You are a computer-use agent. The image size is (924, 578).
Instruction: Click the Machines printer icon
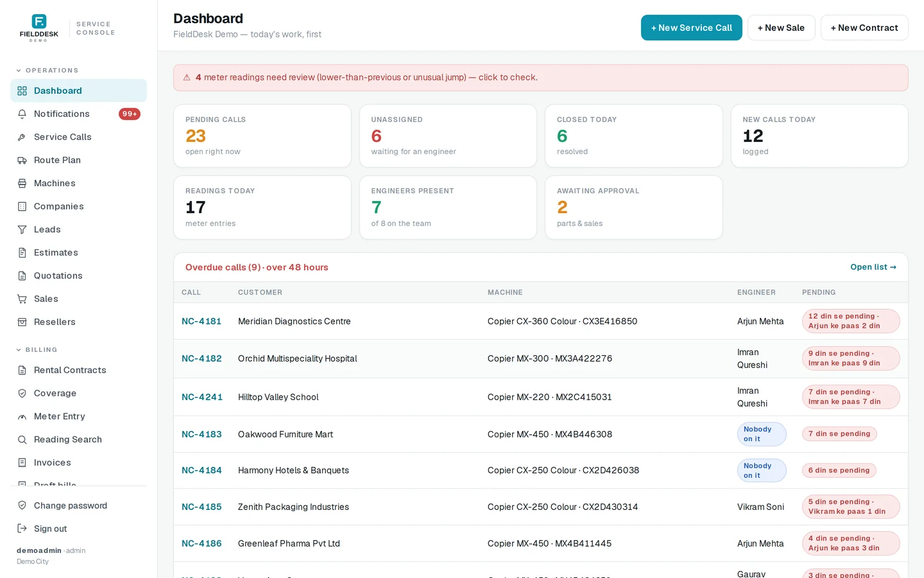(x=22, y=183)
